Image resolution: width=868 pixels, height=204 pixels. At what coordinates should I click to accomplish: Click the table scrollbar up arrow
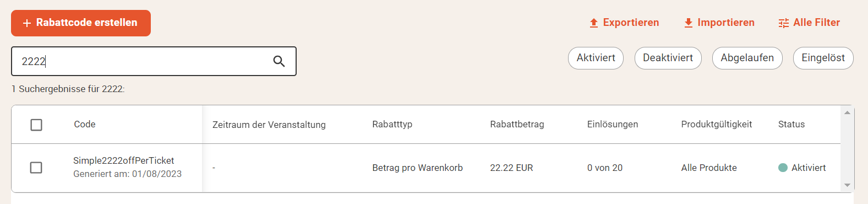847,112
